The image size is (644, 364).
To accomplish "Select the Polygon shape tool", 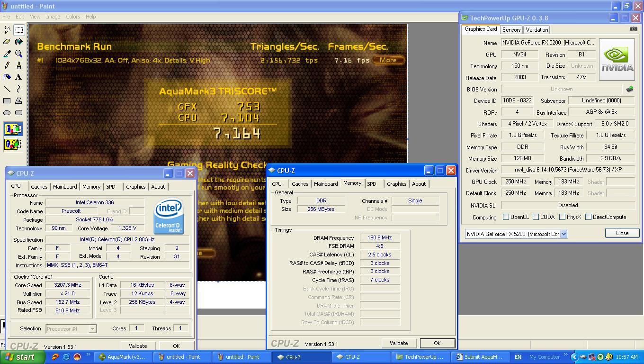I will [x=19, y=101].
